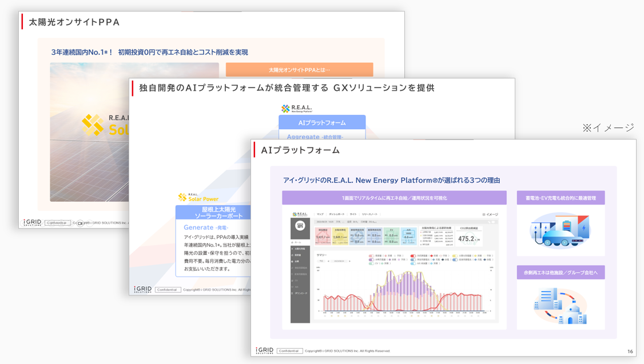This screenshot has width=644, height=364.
Task: Click the yellow 太陽光発電 stat card
Action: point(340,237)
